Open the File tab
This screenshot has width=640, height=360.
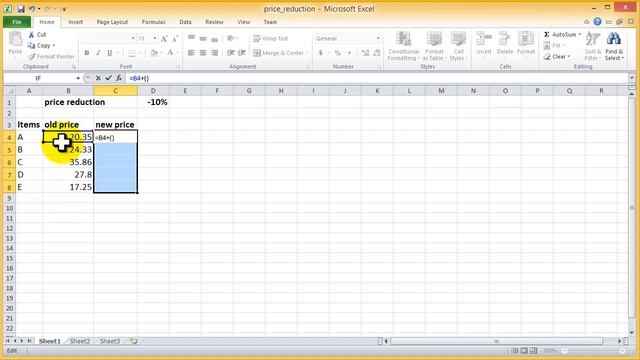[x=17, y=22]
